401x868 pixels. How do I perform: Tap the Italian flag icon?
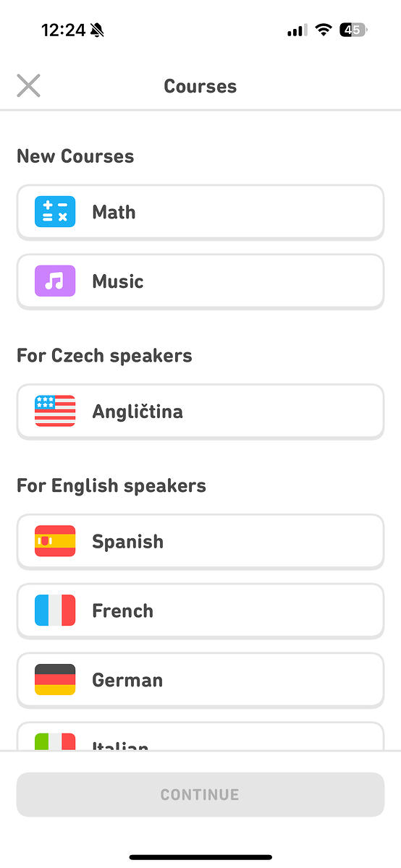[55, 741]
